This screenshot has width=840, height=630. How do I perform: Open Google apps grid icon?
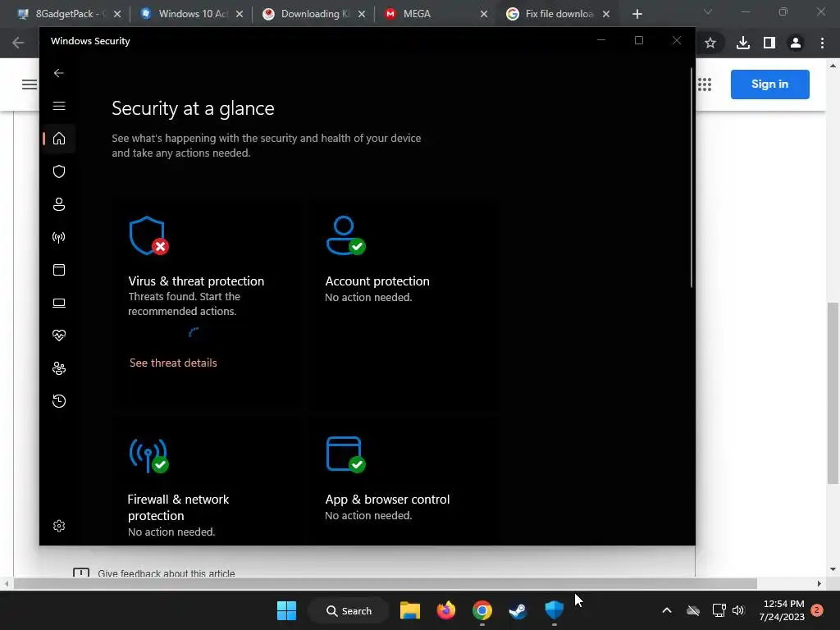[x=705, y=84]
